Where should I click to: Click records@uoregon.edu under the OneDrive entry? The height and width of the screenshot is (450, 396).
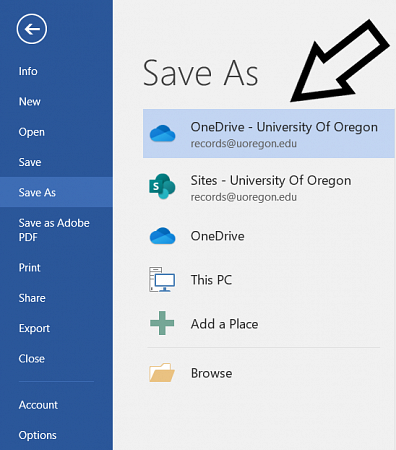pyautogui.click(x=244, y=144)
